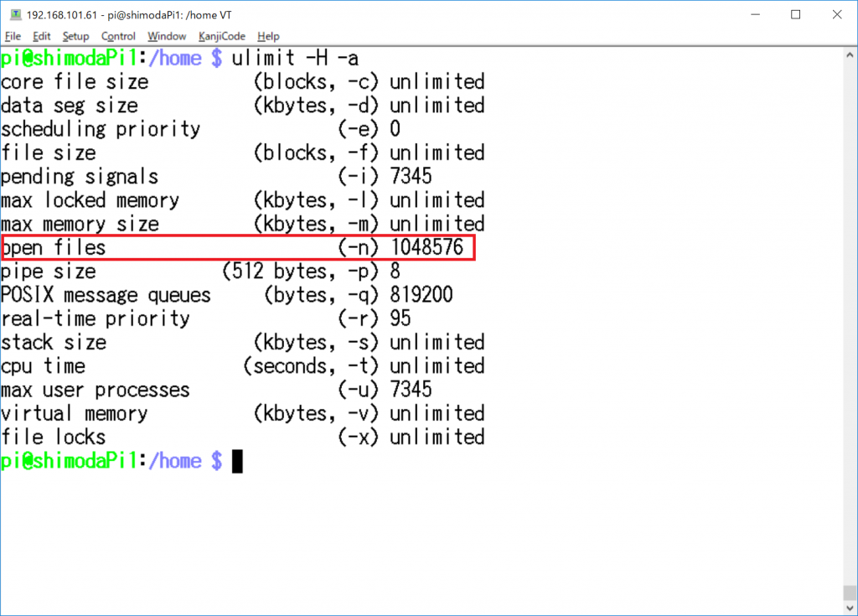Click the 'pending signals' line
The width and height of the screenshot is (858, 616).
(217, 177)
